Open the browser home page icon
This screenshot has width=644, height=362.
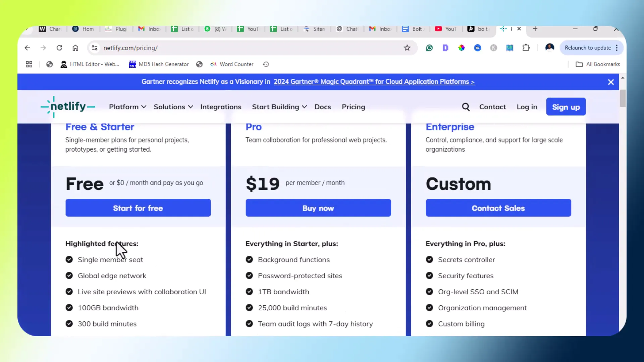[x=75, y=48]
